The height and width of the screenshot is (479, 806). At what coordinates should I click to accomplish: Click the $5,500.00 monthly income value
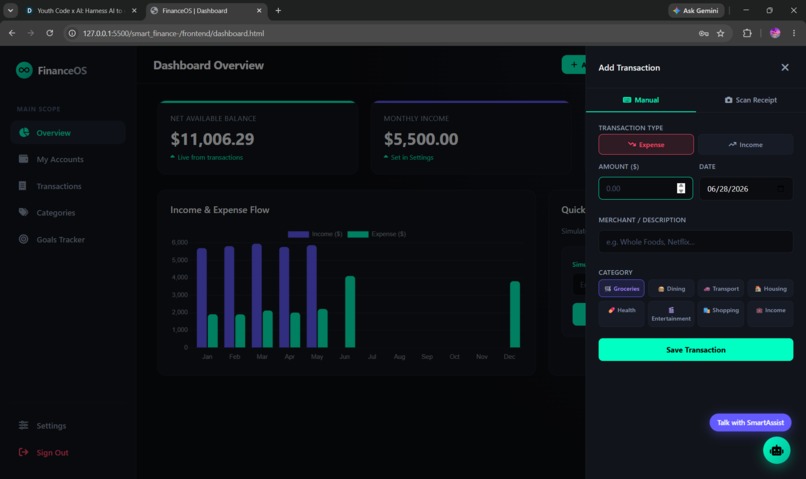tap(421, 139)
